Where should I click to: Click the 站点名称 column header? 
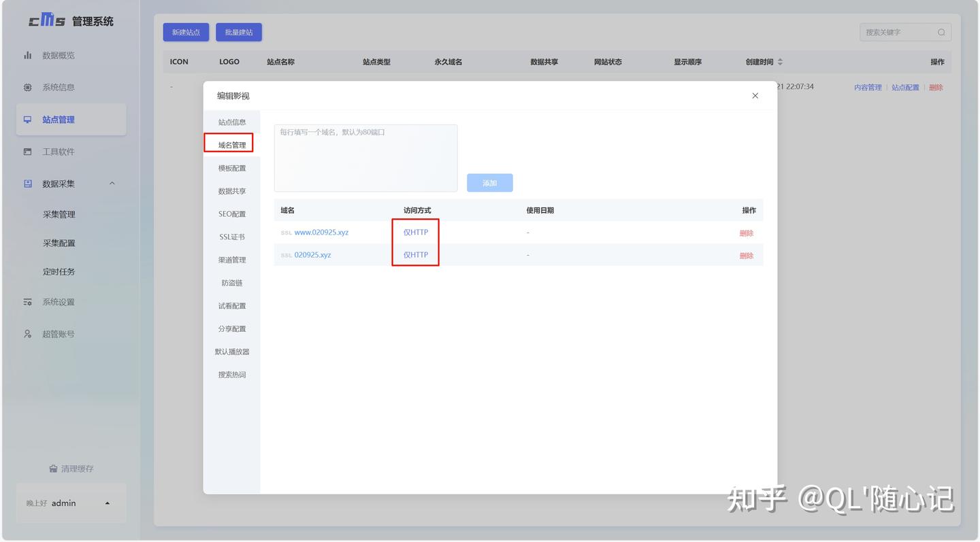[280, 62]
